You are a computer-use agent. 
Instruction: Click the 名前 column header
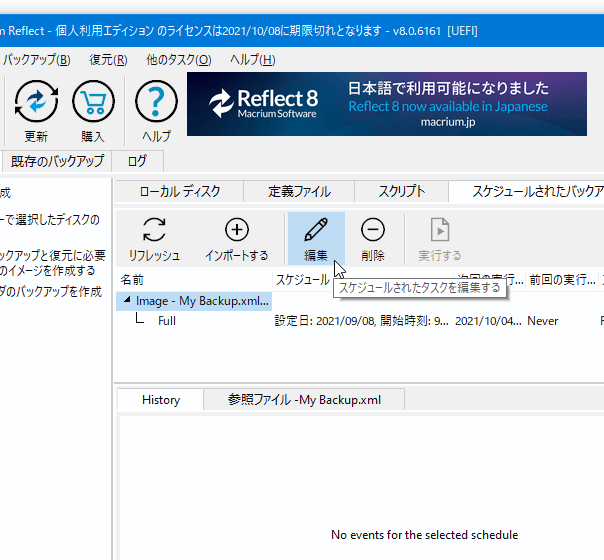coord(195,280)
